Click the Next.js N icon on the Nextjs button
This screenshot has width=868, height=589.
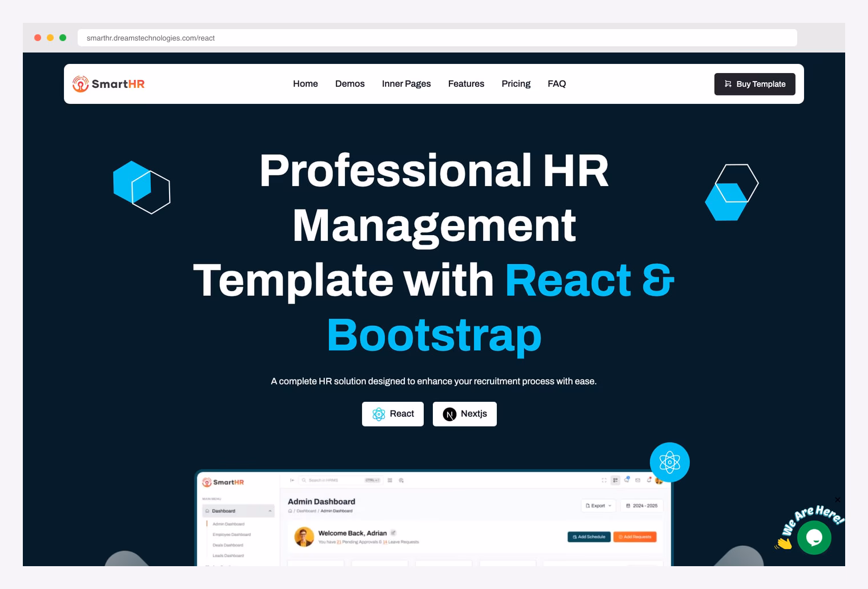point(449,414)
